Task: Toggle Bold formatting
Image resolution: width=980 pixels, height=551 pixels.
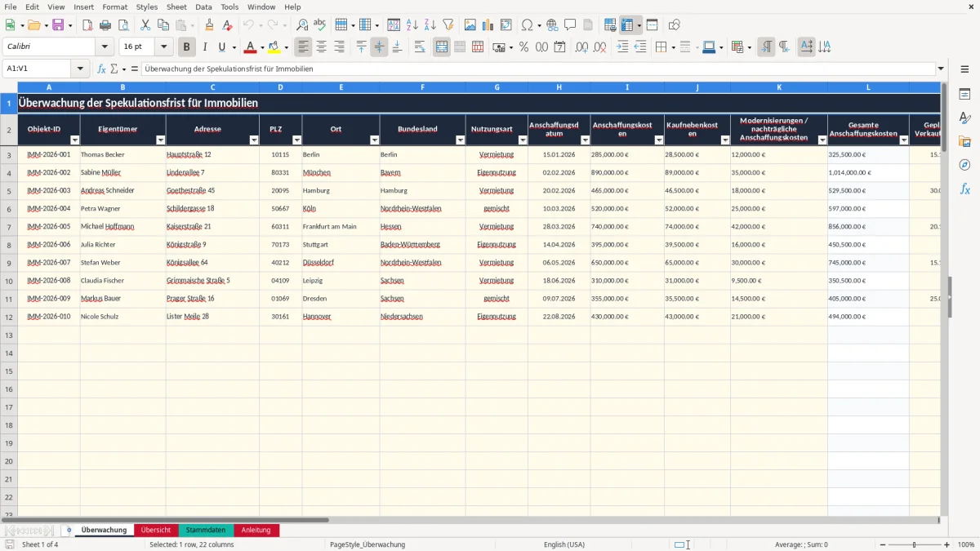Action: 187,47
